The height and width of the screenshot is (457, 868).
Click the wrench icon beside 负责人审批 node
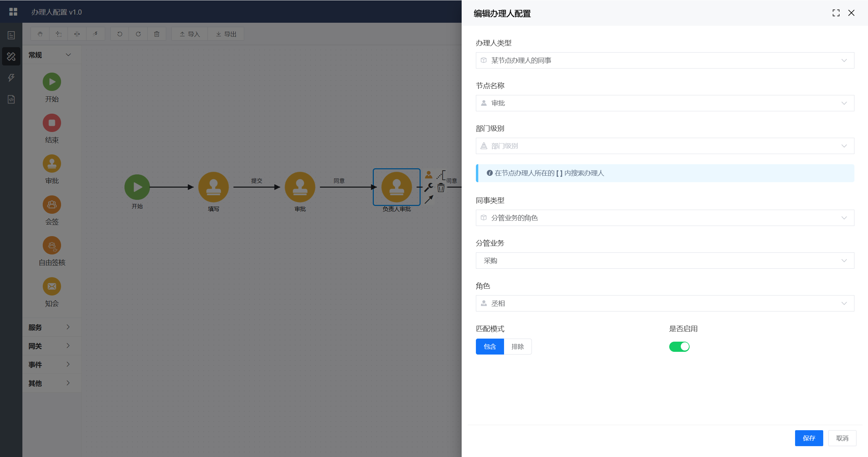(429, 187)
